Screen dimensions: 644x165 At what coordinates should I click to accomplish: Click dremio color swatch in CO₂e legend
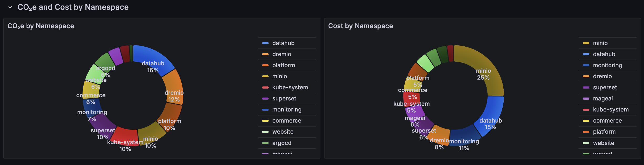tap(265, 54)
